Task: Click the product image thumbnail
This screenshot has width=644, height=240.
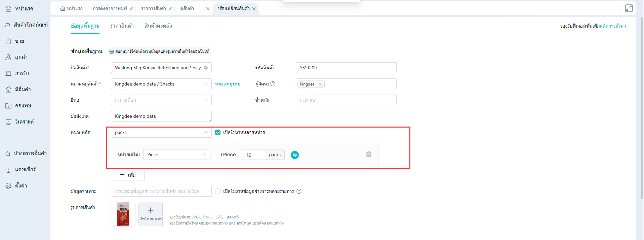Action: pos(123,214)
